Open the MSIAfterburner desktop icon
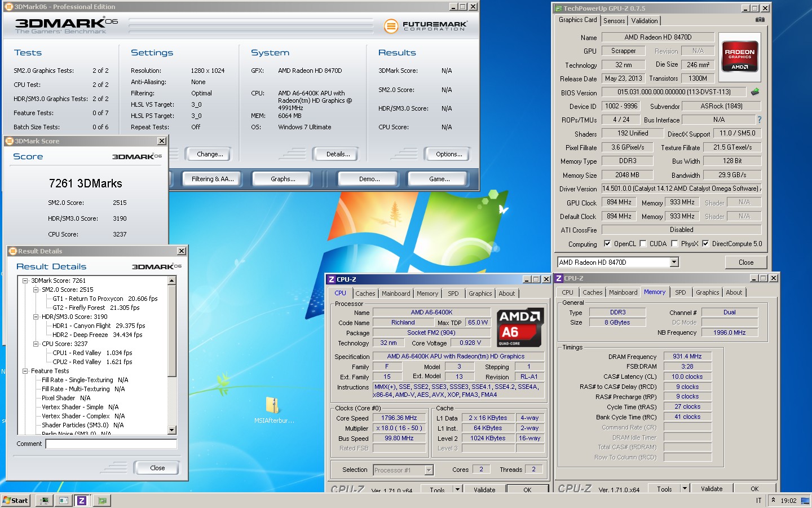 tap(273, 410)
